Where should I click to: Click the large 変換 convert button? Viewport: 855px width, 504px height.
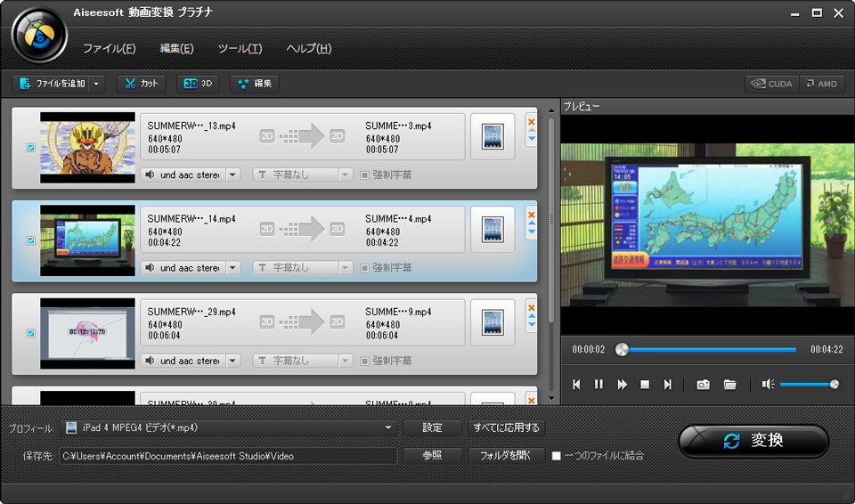tap(753, 441)
